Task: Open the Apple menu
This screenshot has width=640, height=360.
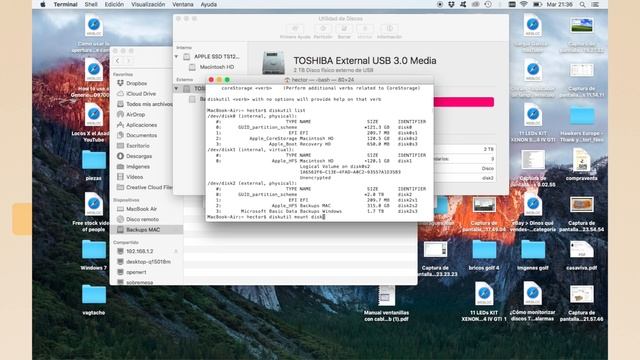Action: tap(42, 4)
